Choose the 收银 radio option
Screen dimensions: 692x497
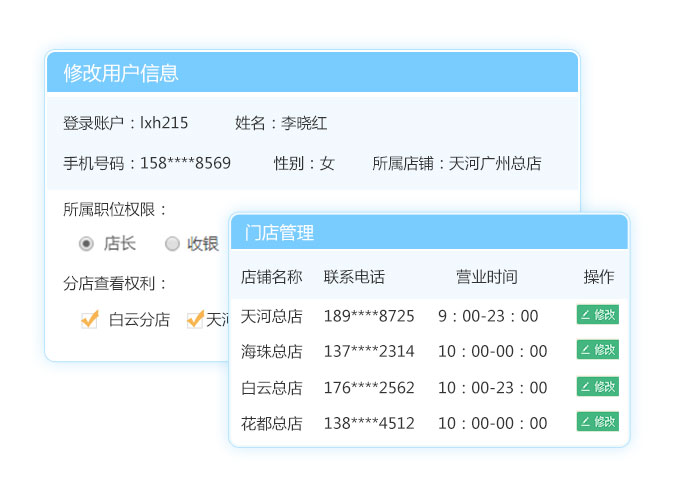coord(173,243)
